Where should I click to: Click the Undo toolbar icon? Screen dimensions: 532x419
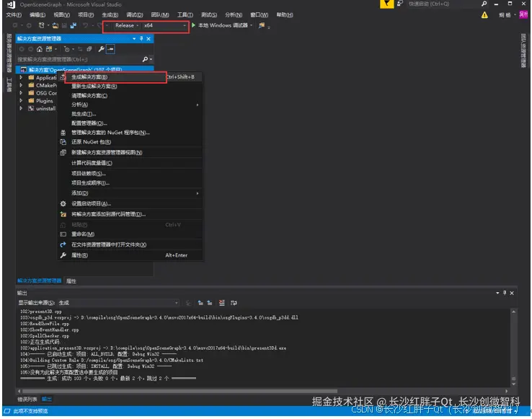tap(85, 25)
